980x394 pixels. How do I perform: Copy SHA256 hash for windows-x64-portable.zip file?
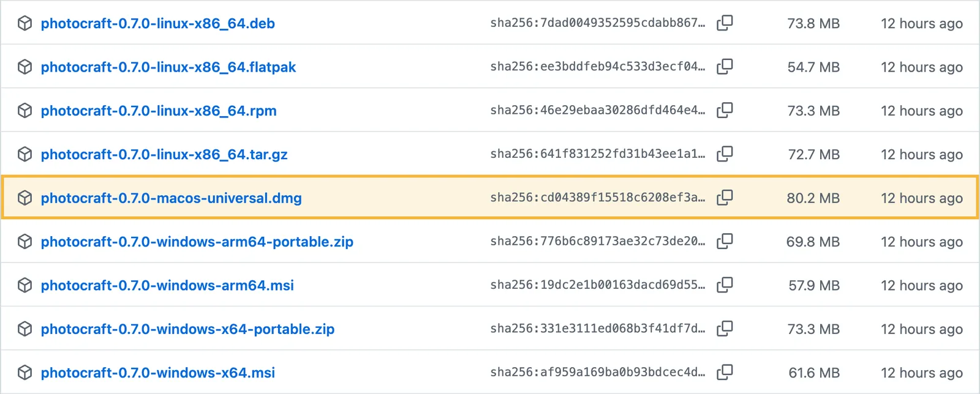(725, 329)
